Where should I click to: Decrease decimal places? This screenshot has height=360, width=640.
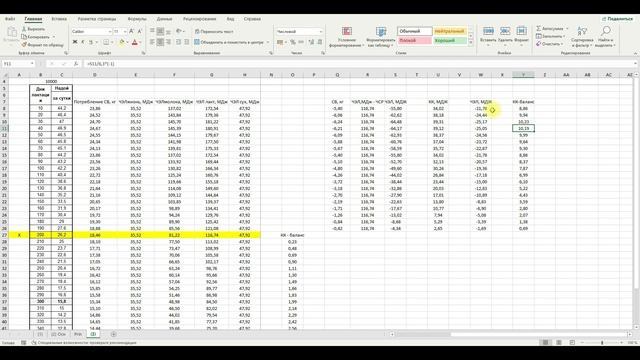[x=320, y=42]
